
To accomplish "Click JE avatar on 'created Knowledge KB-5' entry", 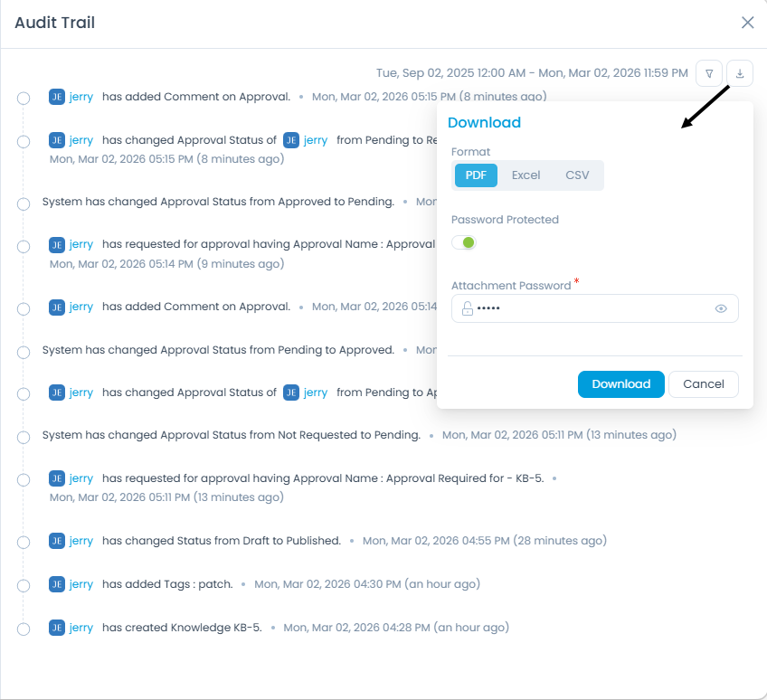I will [x=57, y=628].
